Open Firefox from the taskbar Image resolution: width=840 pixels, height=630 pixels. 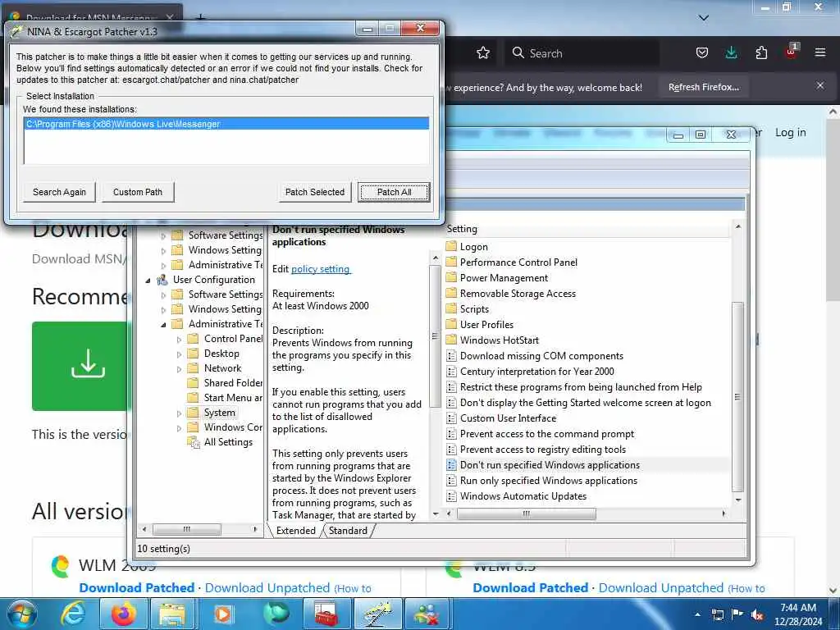click(123, 614)
